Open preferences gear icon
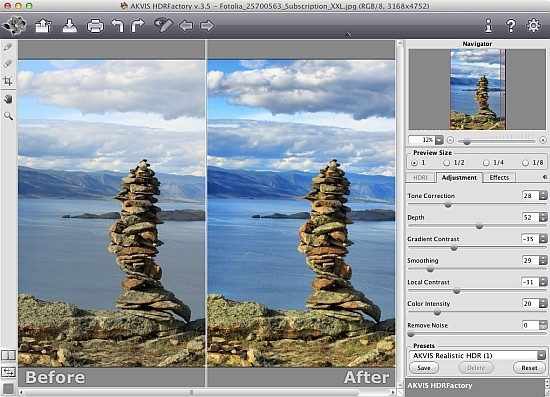Image resolution: width=550 pixels, height=397 pixels. (x=534, y=25)
